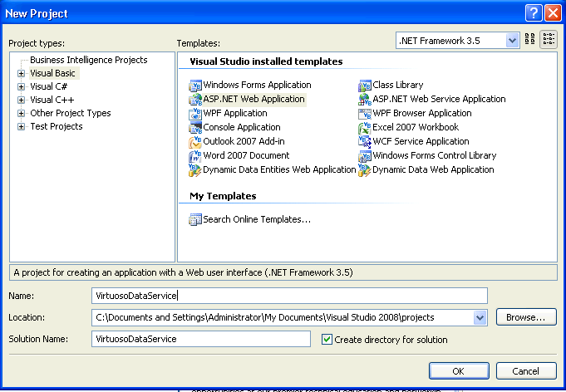Confirm with the OK button

(458, 370)
